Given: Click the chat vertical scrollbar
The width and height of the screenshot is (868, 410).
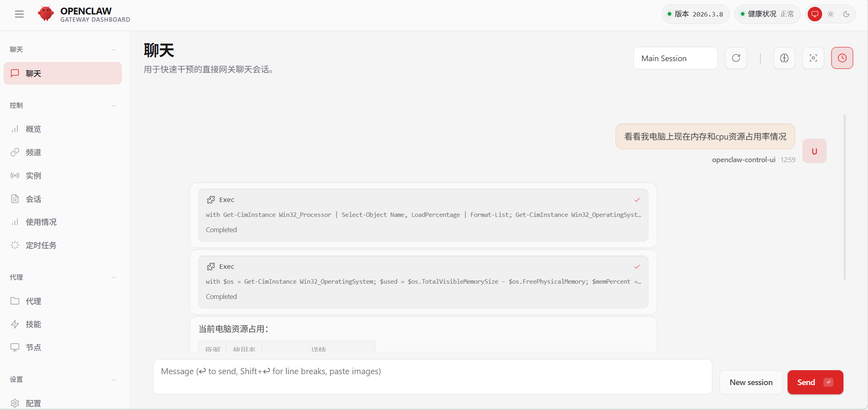Looking at the screenshot, I should pyautogui.click(x=844, y=197).
